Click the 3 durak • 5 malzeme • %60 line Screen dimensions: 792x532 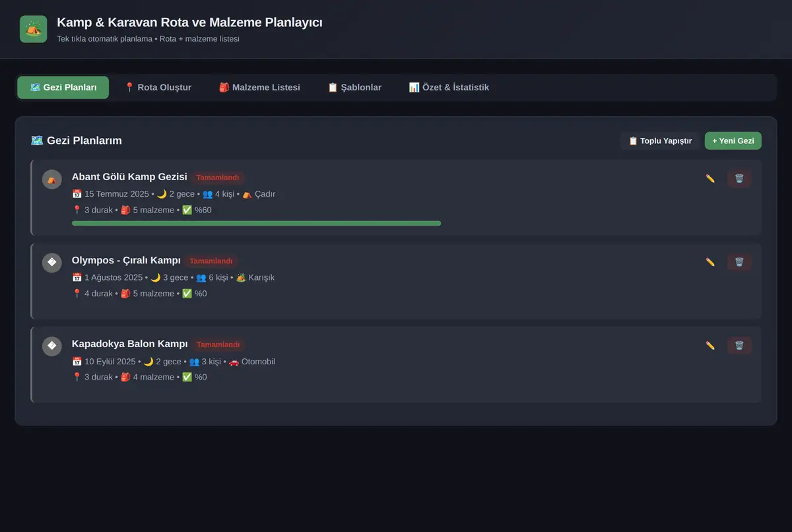(142, 210)
